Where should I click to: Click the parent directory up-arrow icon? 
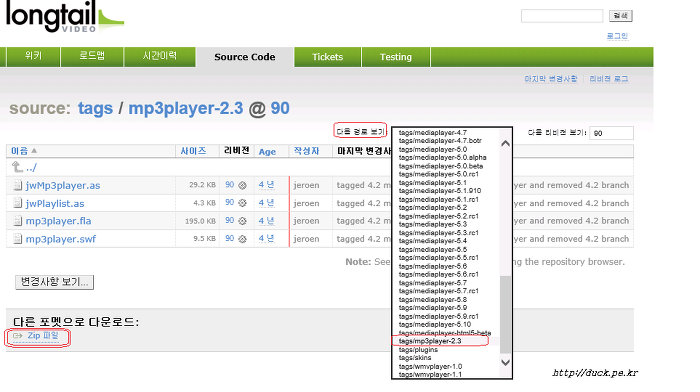coord(17,167)
